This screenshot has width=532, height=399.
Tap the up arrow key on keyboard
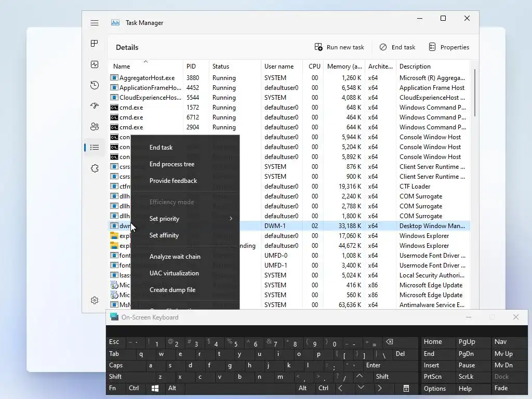click(x=360, y=376)
